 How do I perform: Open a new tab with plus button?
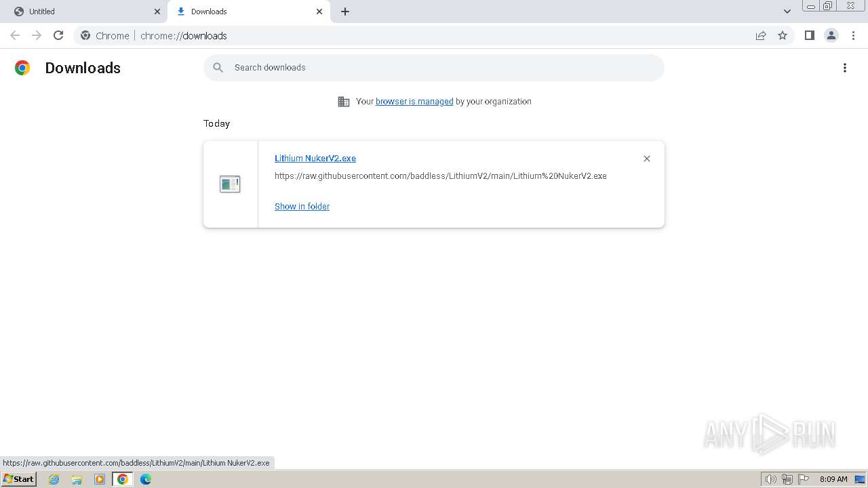click(x=345, y=12)
